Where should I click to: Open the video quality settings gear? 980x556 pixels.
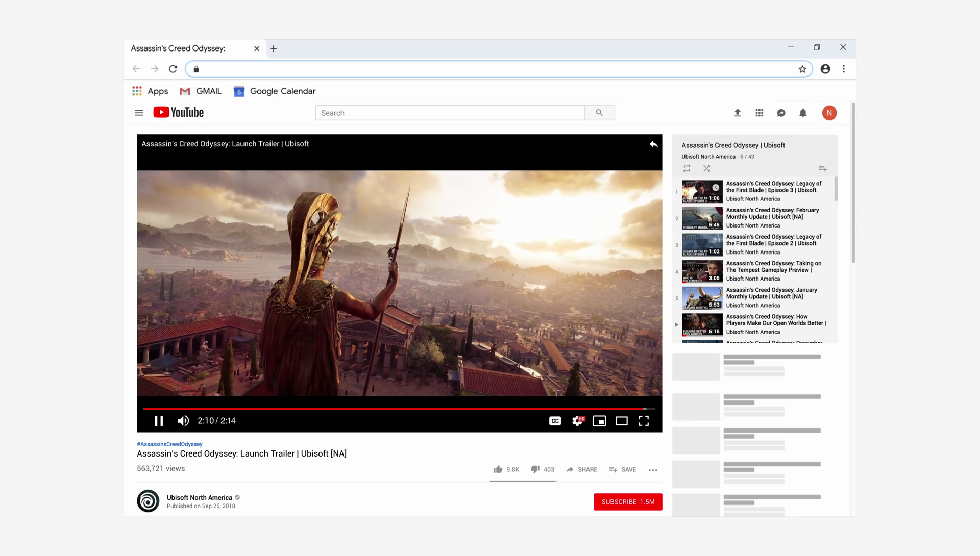click(x=577, y=421)
